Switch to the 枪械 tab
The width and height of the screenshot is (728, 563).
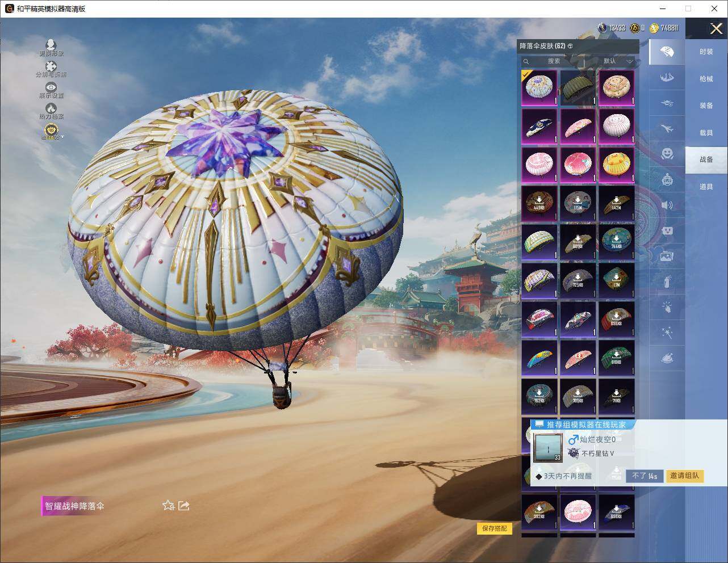pyautogui.click(x=706, y=79)
